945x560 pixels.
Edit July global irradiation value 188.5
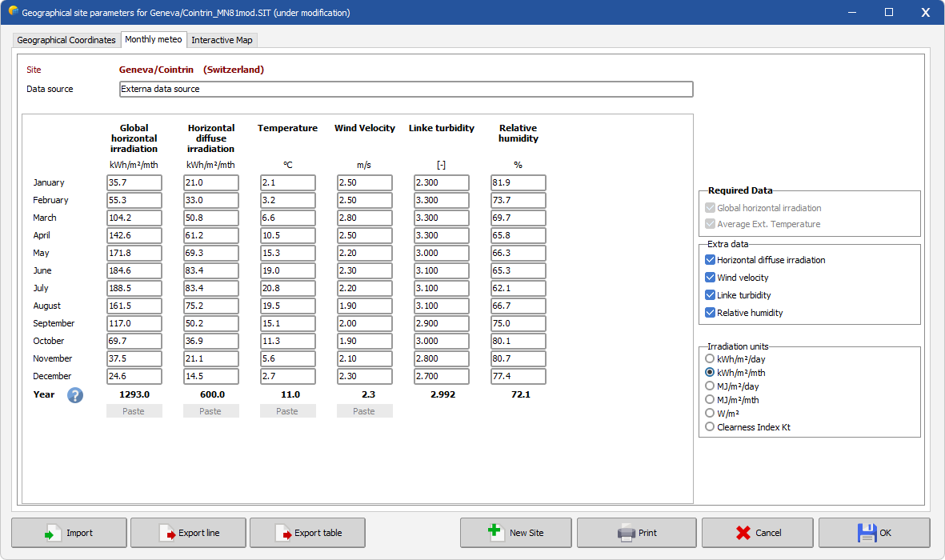click(x=134, y=288)
